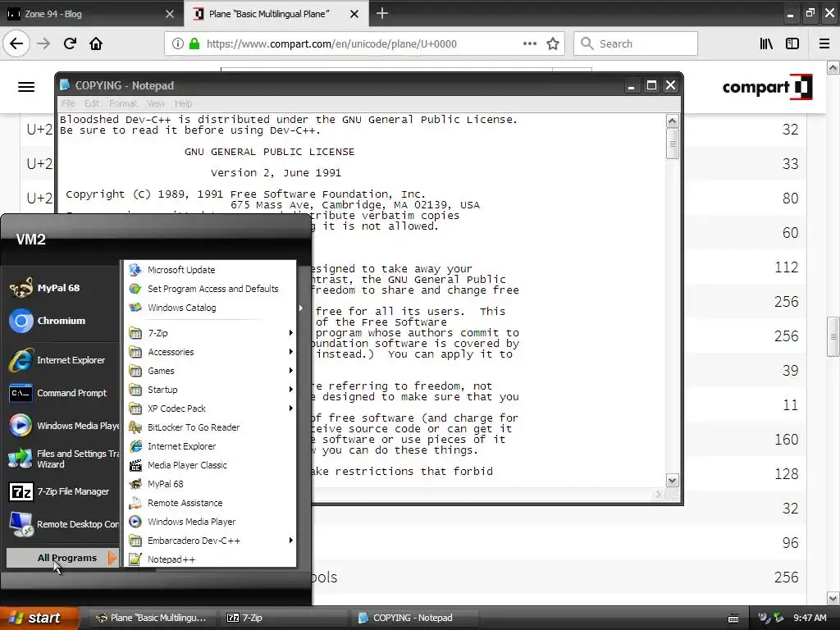Click the compart logo
840x630 pixels.
pos(767,87)
